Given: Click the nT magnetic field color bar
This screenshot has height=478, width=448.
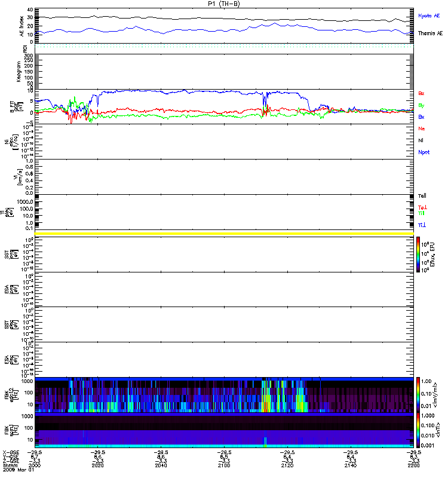Looking at the screenshot, I should click(x=419, y=430).
